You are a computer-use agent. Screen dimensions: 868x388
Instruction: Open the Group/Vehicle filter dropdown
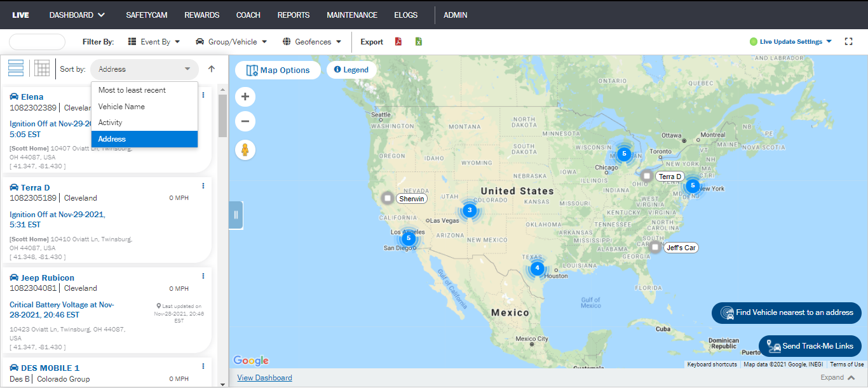tap(231, 42)
